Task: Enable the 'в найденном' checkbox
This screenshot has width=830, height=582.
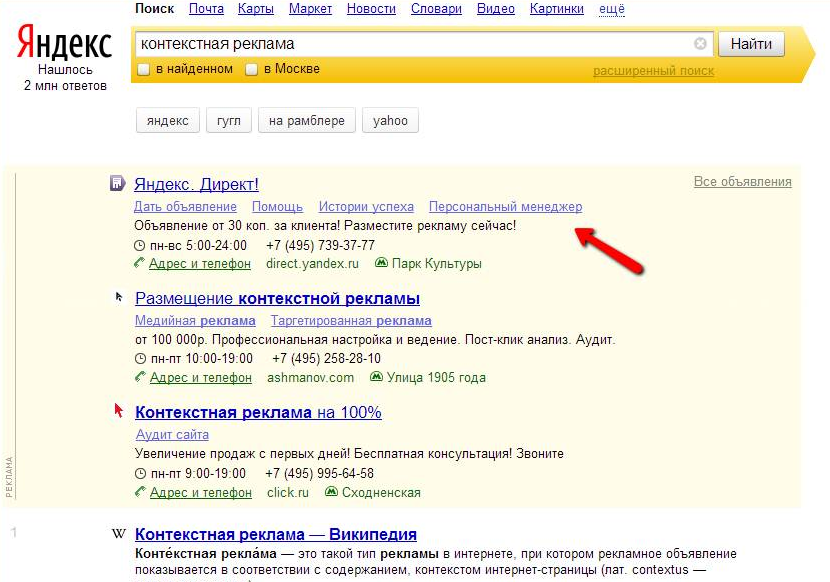Action: pyautogui.click(x=144, y=69)
